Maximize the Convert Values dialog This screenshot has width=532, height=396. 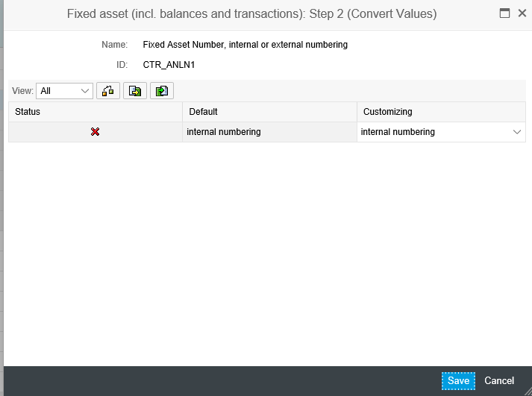pos(504,13)
